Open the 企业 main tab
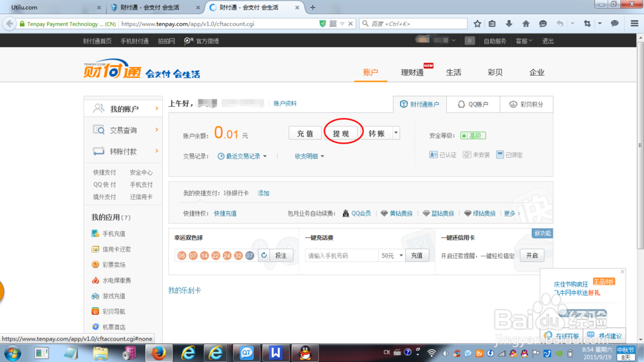Image resolution: width=644 pixels, height=362 pixels. point(536,72)
